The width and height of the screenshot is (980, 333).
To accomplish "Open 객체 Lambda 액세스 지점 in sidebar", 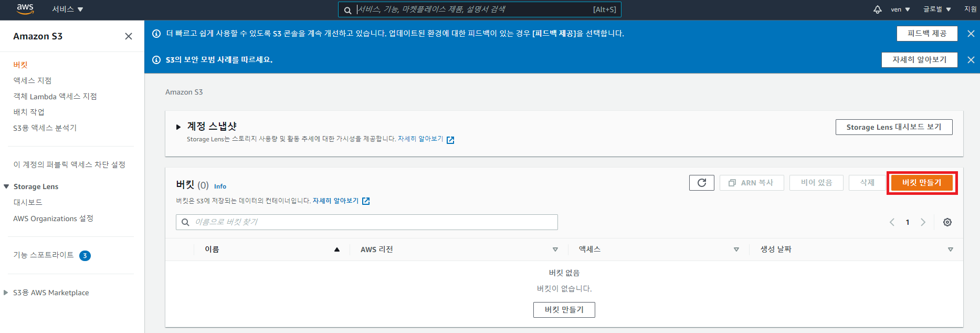I will [55, 96].
